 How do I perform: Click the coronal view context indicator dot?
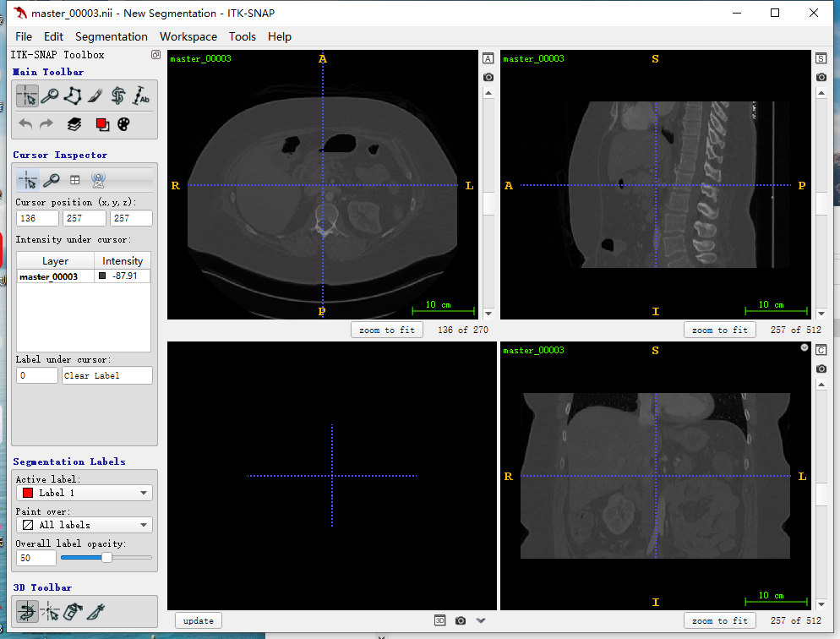[x=805, y=347]
